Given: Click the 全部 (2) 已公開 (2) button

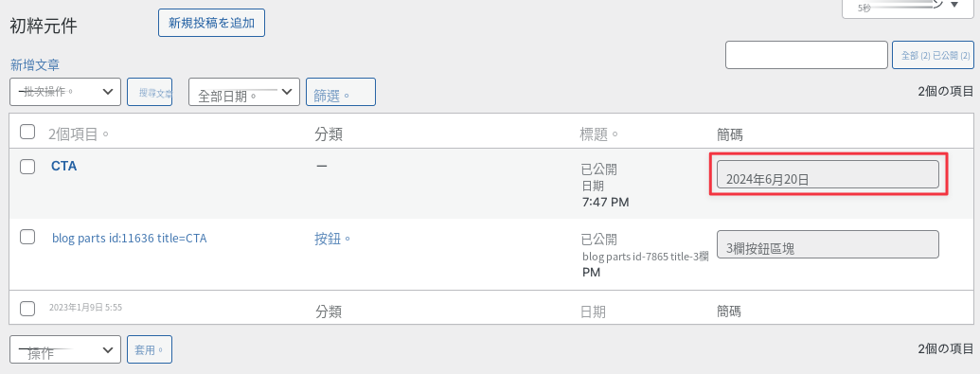Looking at the screenshot, I should [x=933, y=55].
